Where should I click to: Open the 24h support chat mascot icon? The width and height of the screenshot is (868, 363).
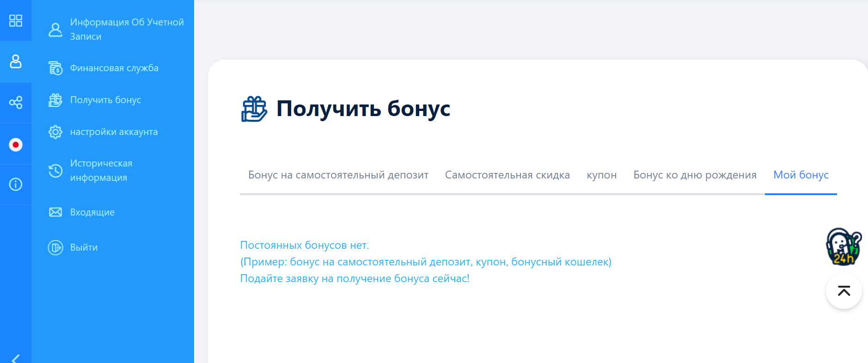(x=844, y=246)
